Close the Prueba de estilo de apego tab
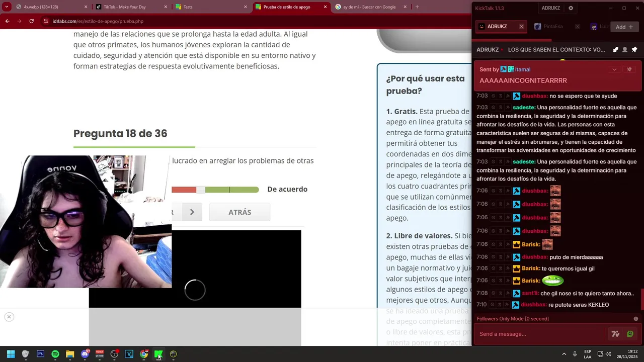 325,7
